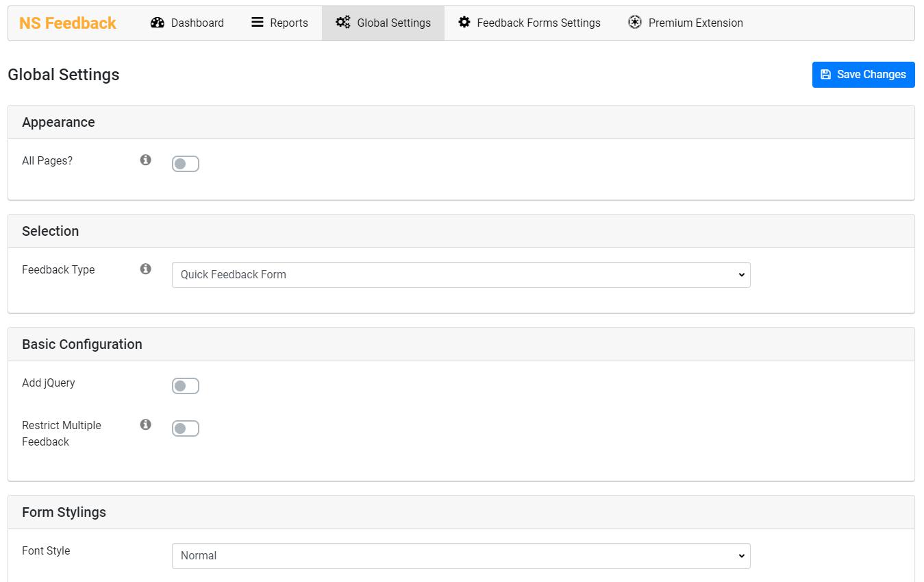Click the Selection section header
924x582 pixels.
[x=461, y=231]
